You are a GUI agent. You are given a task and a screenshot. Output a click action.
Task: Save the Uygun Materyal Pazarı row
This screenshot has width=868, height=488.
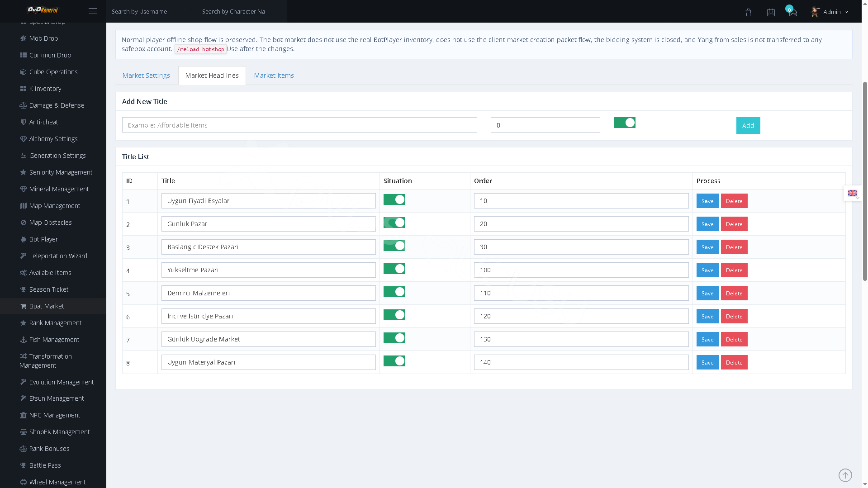(707, 362)
